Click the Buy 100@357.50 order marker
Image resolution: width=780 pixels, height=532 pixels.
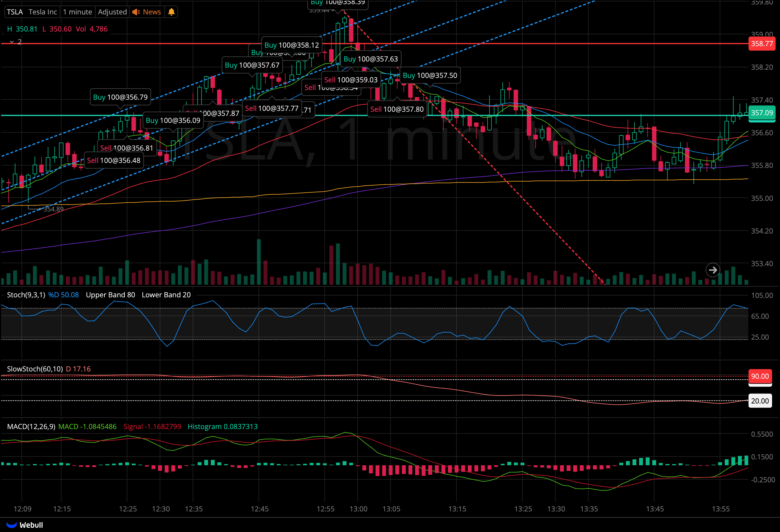pyautogui.click(x=430, y=76)
